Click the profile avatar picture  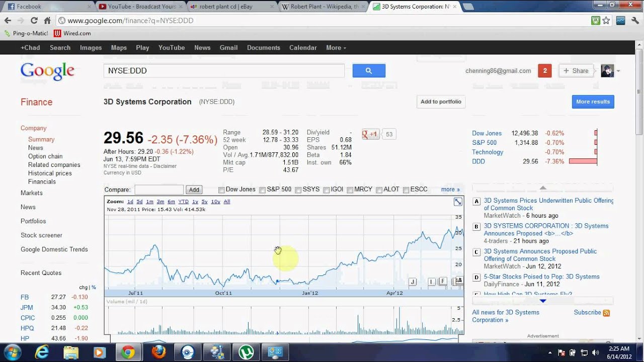click(x=607, y=71)
